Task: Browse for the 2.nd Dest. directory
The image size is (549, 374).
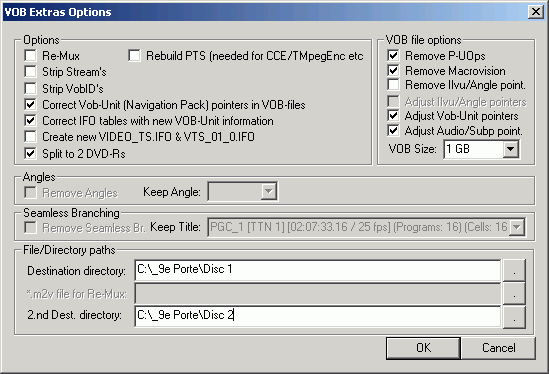Action: [x=514, y=317]
